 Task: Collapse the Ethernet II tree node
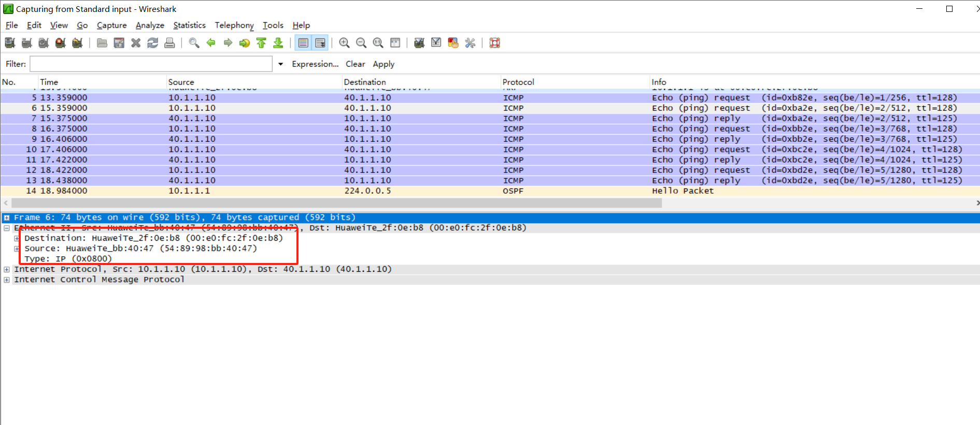(7, 228)
